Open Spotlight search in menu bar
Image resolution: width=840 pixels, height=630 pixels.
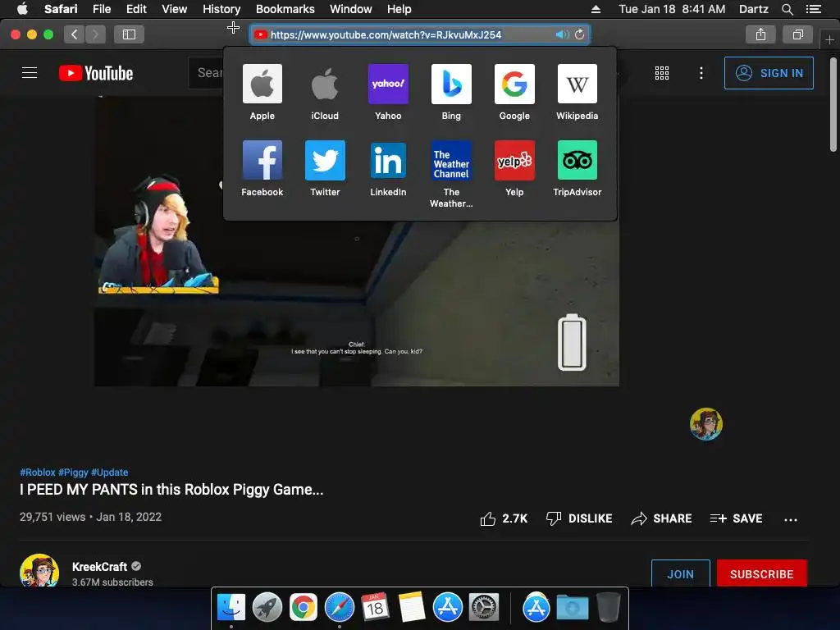(787, 9)
